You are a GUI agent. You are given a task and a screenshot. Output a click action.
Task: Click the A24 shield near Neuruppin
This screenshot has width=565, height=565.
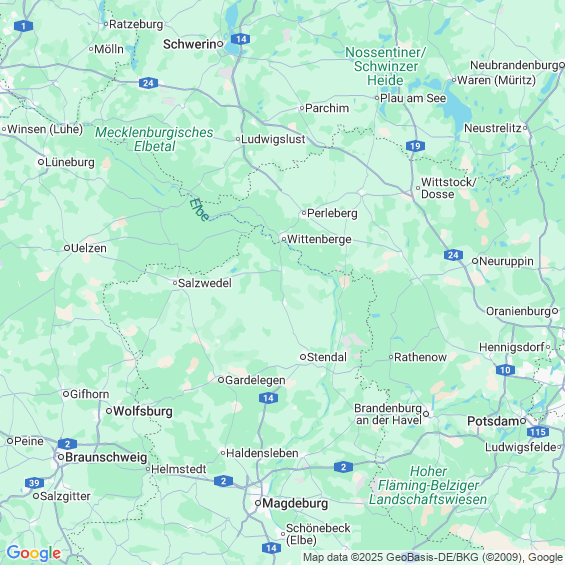[x=453, y=255]
